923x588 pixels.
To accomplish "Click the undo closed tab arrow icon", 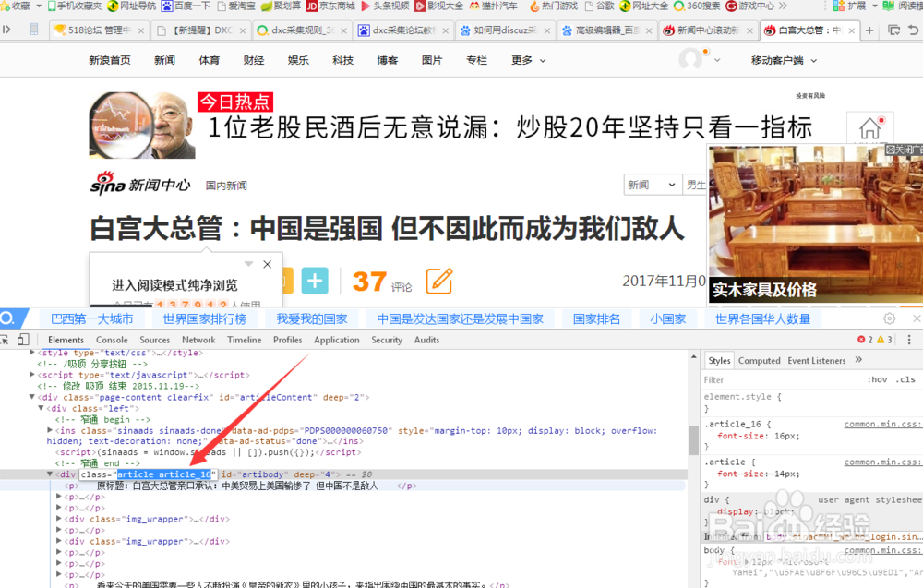I will pos(913,30).
